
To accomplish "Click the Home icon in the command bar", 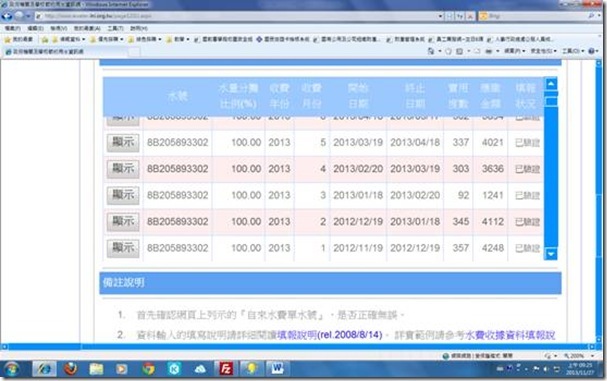I will coord(431,51).
